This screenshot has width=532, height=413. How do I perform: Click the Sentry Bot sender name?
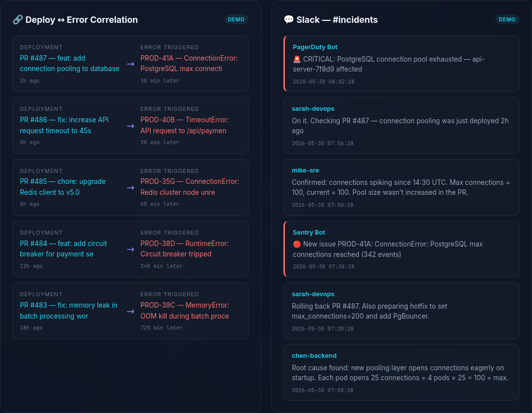tap(309, 232)
